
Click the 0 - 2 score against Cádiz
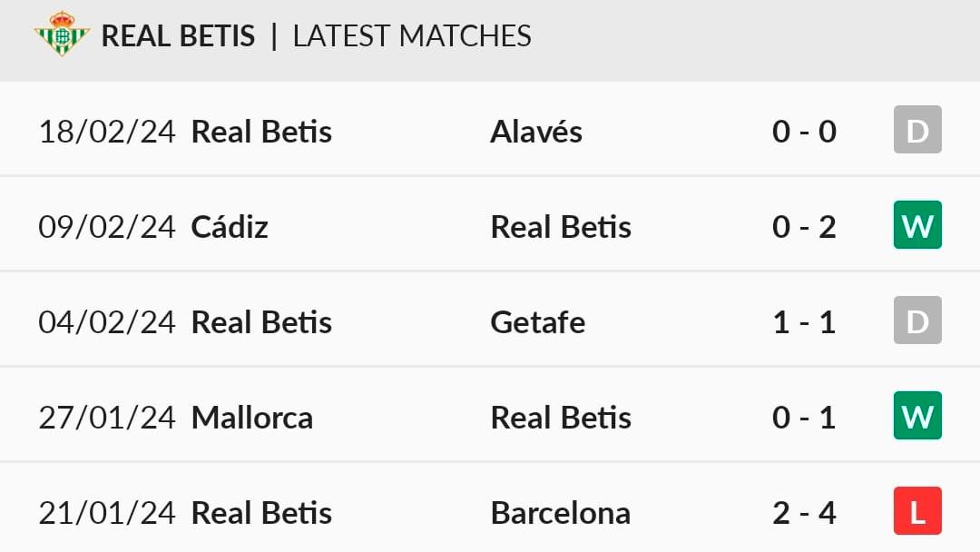pyautogui.click(x=804, y=227)
